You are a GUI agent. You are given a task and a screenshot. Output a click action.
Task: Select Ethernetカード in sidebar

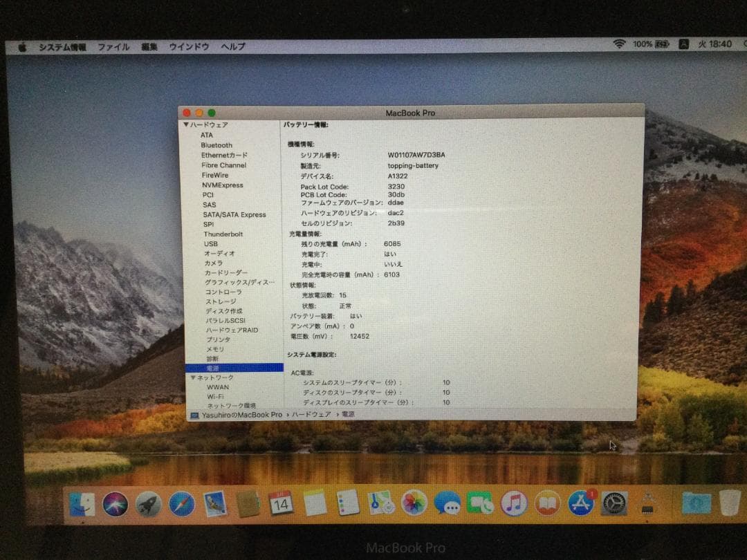224,156
